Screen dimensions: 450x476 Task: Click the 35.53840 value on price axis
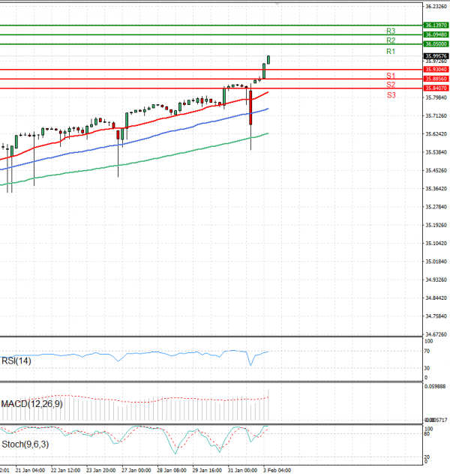click(x=436, y=152)
